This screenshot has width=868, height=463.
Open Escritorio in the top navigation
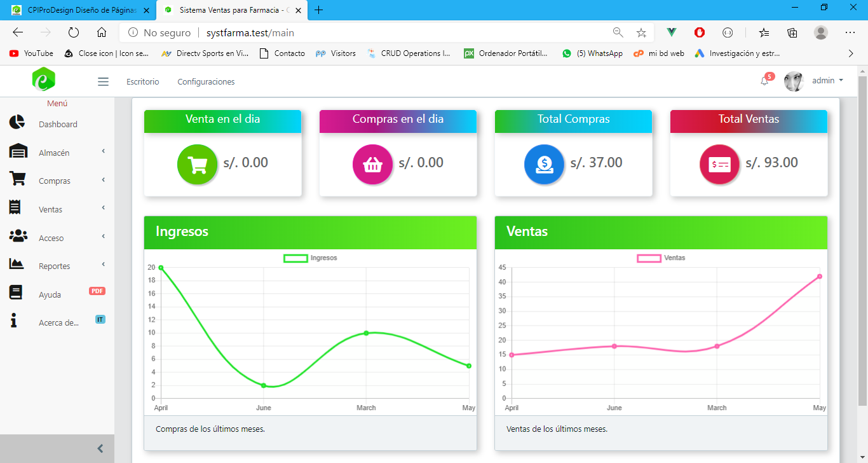pos(143,81)
